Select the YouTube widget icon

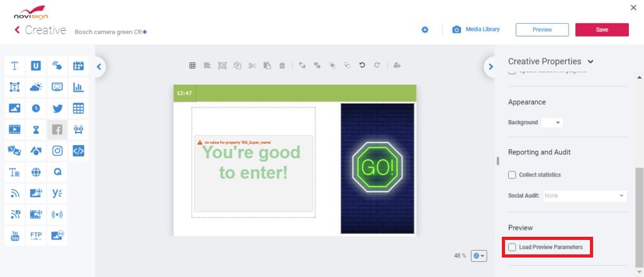tap(15, 236)
